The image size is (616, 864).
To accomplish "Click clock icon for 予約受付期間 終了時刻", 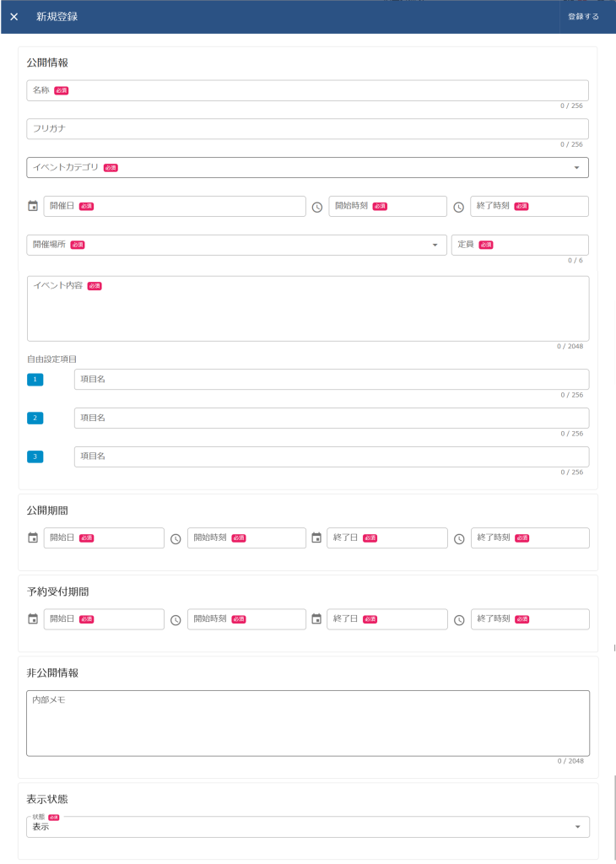I will 459,619.
